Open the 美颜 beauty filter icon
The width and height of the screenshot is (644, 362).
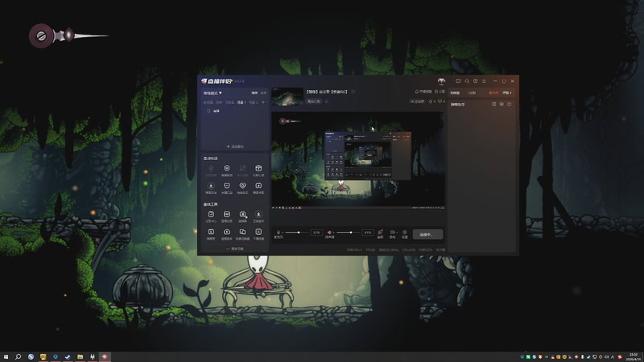pyautogui.click(x=380, y=234)
